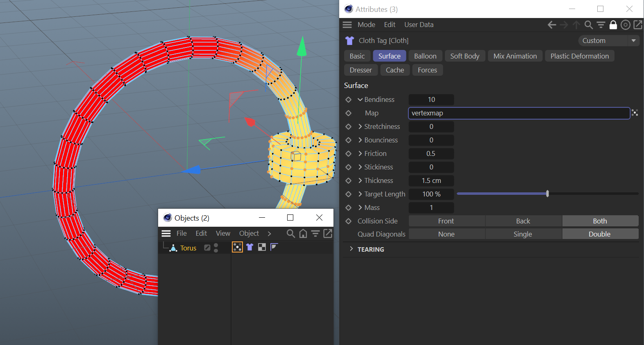
Task: Open the Attributes panel hamburger menu
Action: pos(347,25)
